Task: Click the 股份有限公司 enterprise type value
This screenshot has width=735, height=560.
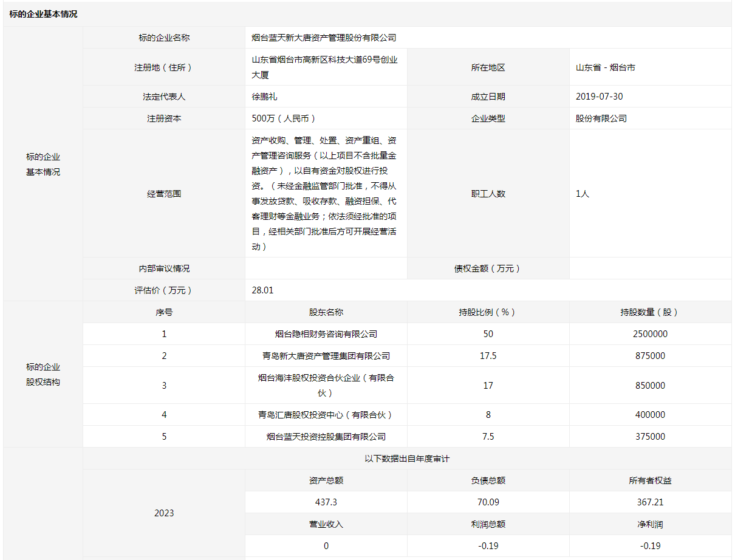Action: [601, 118]
